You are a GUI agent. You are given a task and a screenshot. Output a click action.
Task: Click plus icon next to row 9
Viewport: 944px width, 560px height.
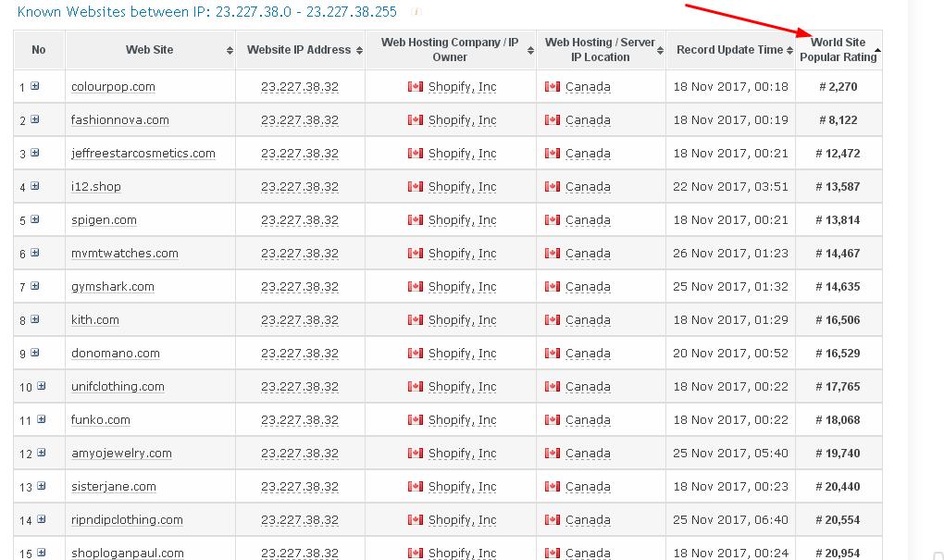pos(35,353)
